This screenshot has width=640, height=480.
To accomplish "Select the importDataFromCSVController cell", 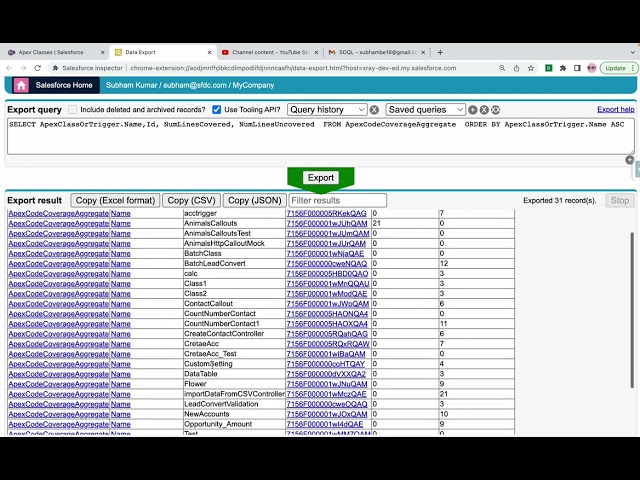I will point(234,394).
